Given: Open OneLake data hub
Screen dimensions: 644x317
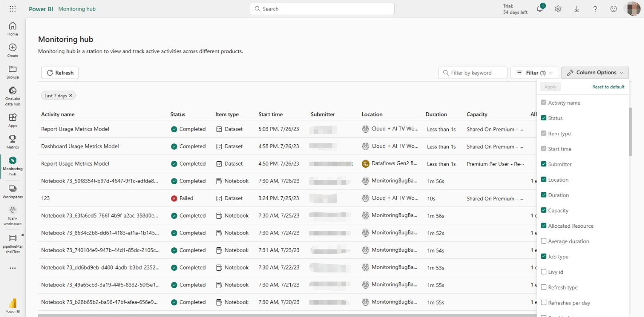Looking at the screenshot, I should 12,96.
